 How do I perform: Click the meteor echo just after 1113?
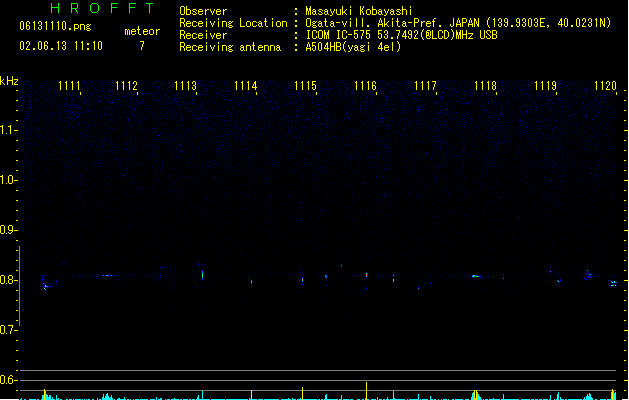[x=203, y=275]
